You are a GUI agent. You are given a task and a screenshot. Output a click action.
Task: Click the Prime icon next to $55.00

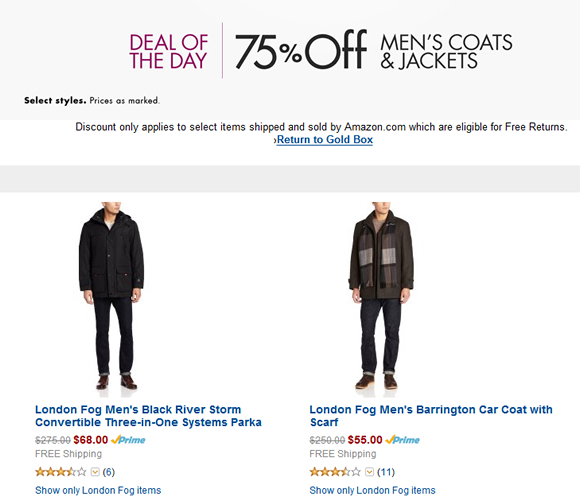[402, 440]
